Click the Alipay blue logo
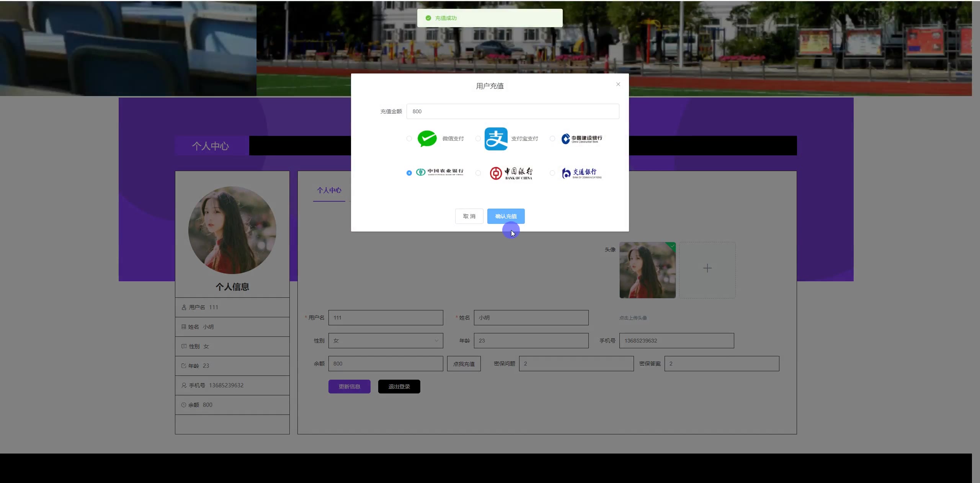The width and height of the screenshot is (980, 483). click(x=496, y=139)
